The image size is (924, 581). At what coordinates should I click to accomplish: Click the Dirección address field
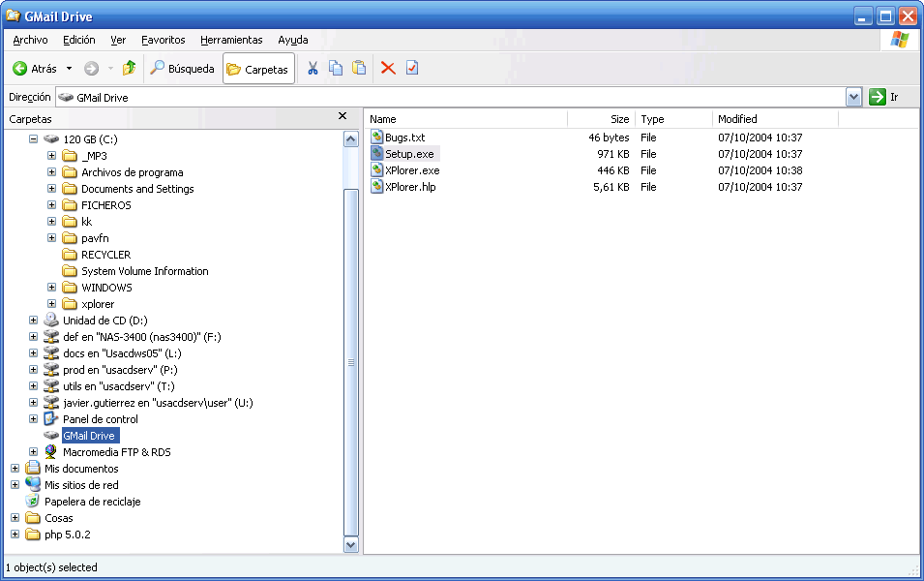tap(451, 98)
